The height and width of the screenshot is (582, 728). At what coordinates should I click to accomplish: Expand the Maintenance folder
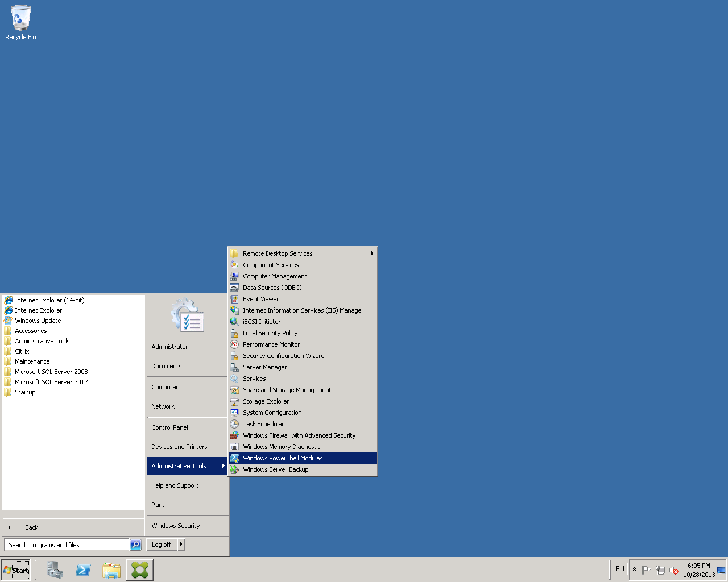(x=32, y=361)
